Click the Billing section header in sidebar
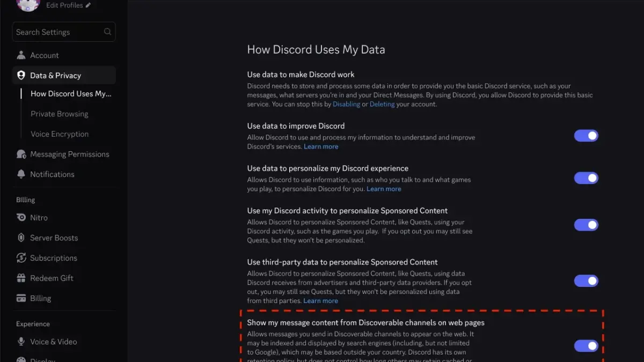644x362 pixels. (25, 200)
